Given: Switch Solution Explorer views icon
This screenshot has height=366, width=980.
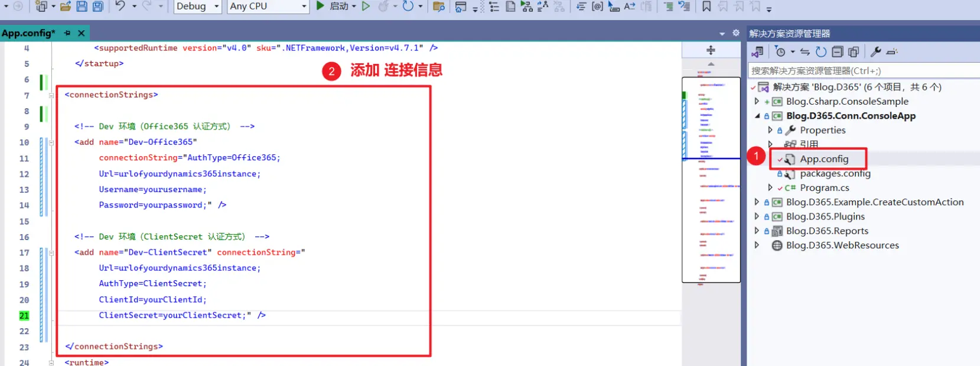Looking at the screenshot, I should point(757,52).
